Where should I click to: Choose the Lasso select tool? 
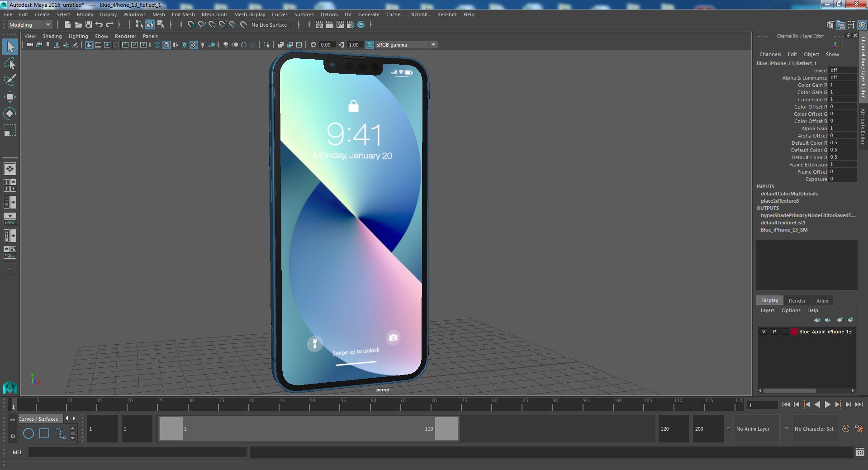[9, 64]
